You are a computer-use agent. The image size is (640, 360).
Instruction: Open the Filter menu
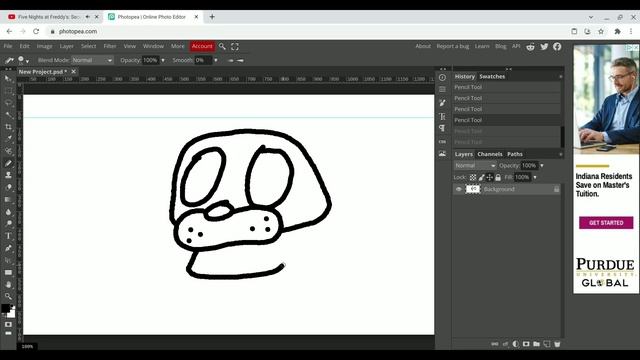click(x=110, y=46)
